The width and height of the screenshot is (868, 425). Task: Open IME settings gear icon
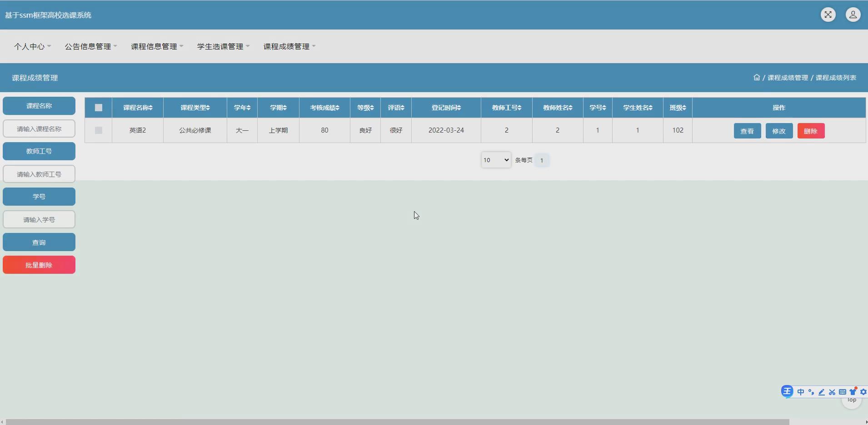pos(863,392)
